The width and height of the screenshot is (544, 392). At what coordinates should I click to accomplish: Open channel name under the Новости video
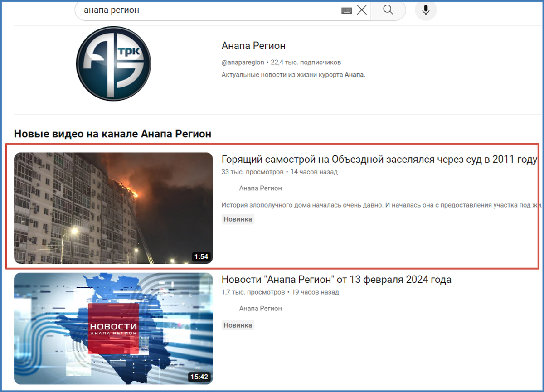point(261,308)
